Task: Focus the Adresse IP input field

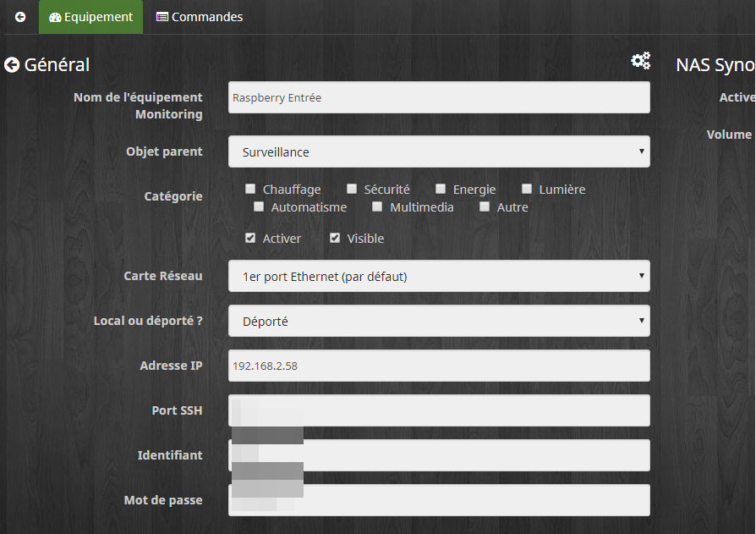Action: pos(439,366)
